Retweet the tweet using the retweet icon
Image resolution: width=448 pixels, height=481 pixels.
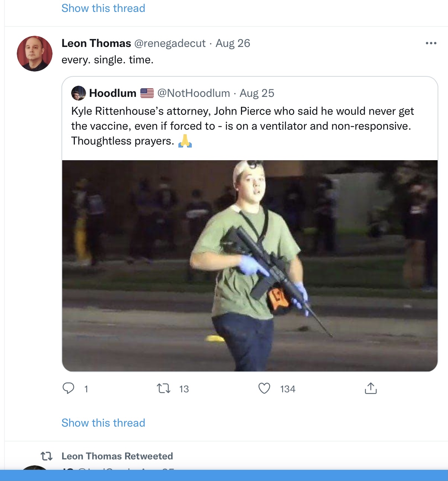[163, 389]
